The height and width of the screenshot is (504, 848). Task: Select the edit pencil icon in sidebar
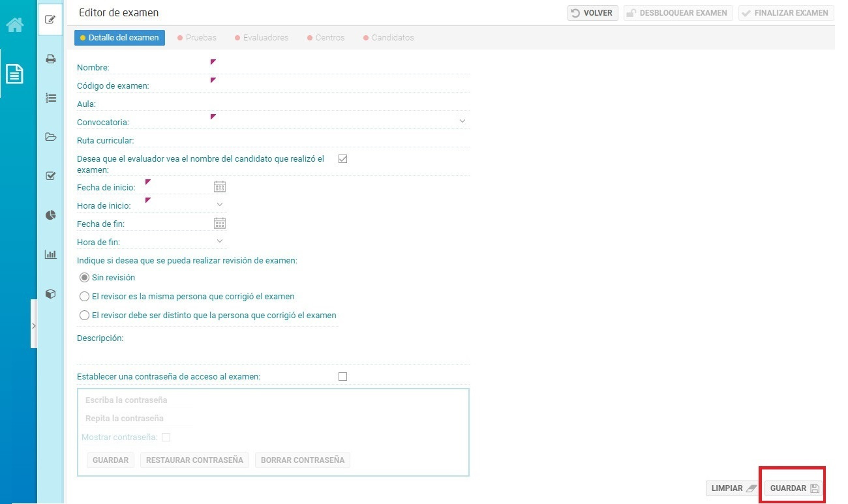click(x=50, y=20)
